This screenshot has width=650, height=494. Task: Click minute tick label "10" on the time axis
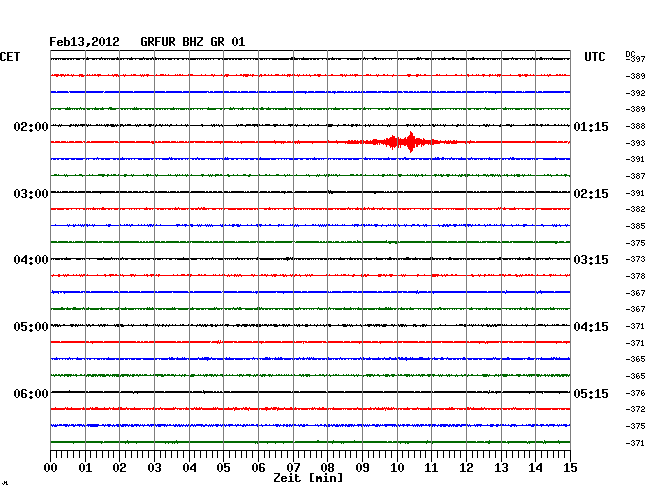pyautogui.click(x=397, y=468)
